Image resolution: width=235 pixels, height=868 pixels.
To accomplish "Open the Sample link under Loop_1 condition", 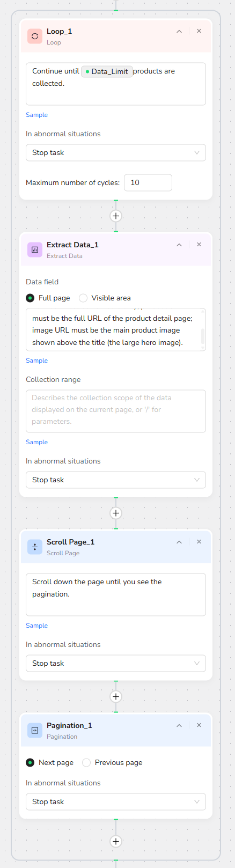I will 36,115.
